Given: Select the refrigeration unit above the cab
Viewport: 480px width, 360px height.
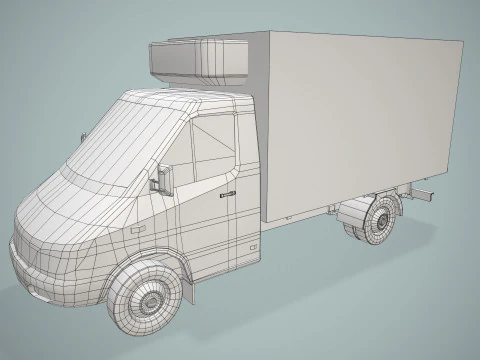Looking at the screenshot, I should coord(199,62).
